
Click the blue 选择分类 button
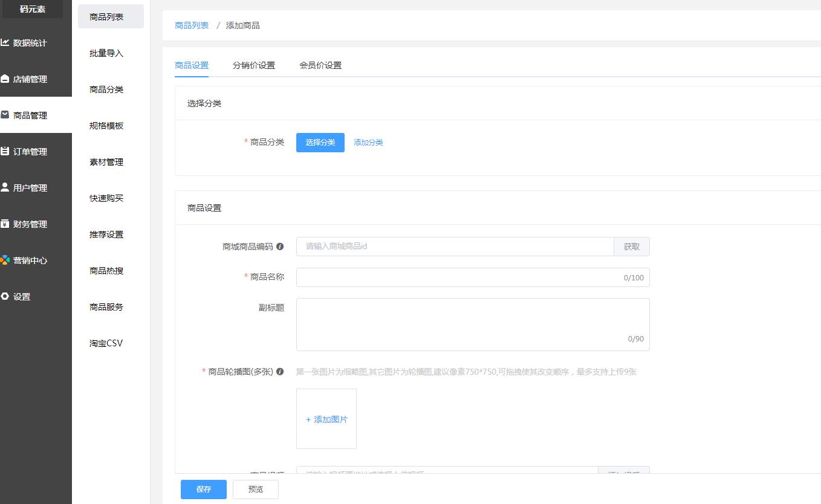coord(320,143)
